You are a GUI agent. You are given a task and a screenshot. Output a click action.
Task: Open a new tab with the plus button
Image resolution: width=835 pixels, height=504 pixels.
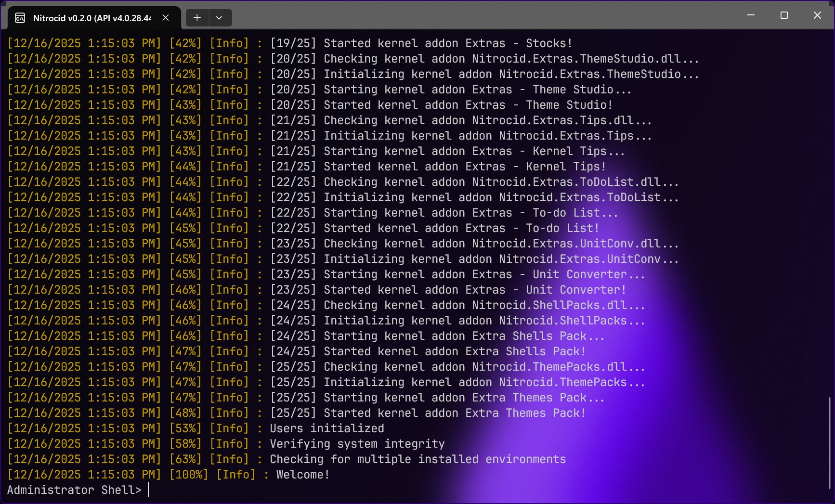coord(197,18)
